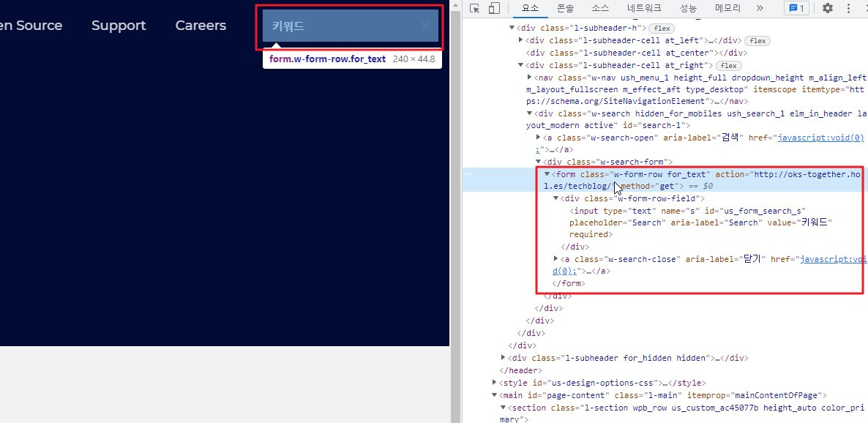Click the Support navigation link
Image resolution: width=868 pixels, height=423 pixels.
(x=119, y=26)
